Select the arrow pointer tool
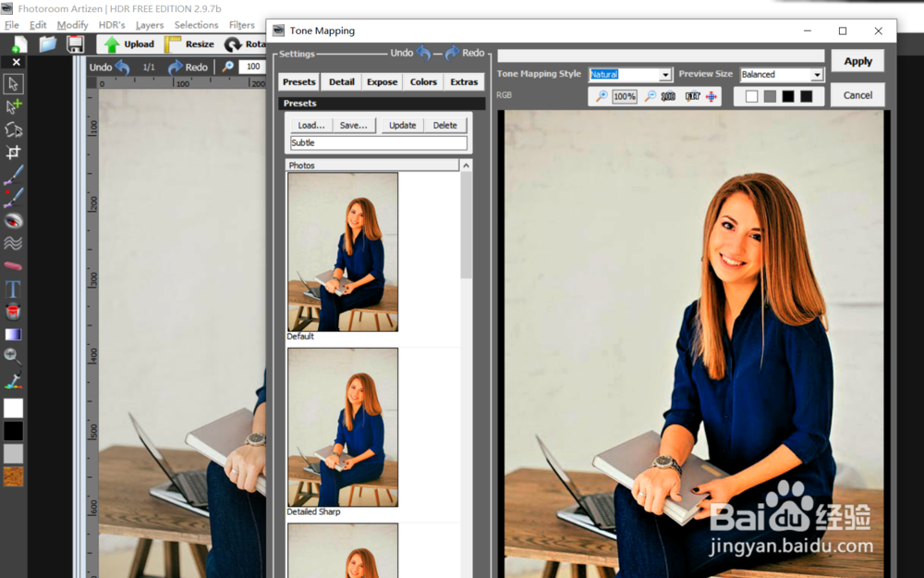Image resolution: width=924 pixels, height=578 pixels. pyautogui.click(x=13, y=84)
